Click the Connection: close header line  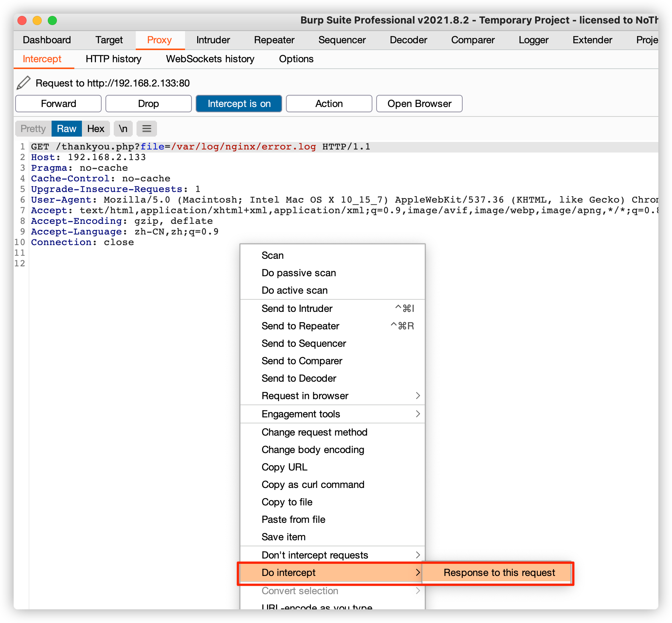(82, 242)
